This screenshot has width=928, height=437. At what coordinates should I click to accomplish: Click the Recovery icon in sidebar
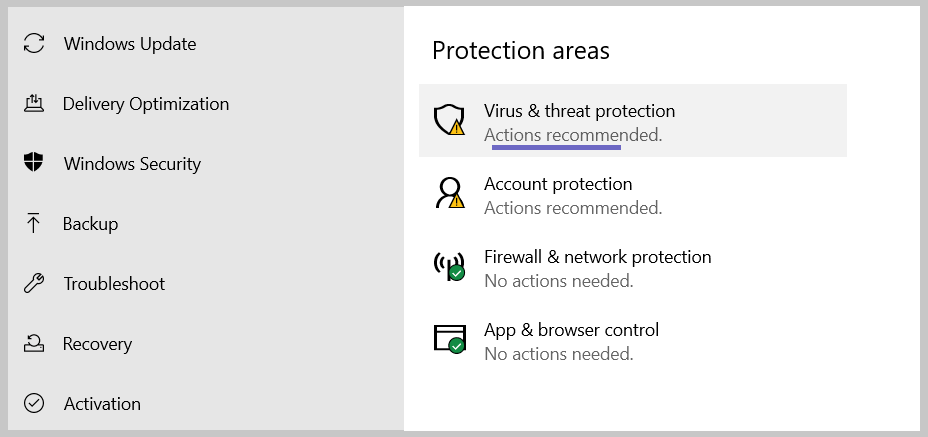point(34,343)
